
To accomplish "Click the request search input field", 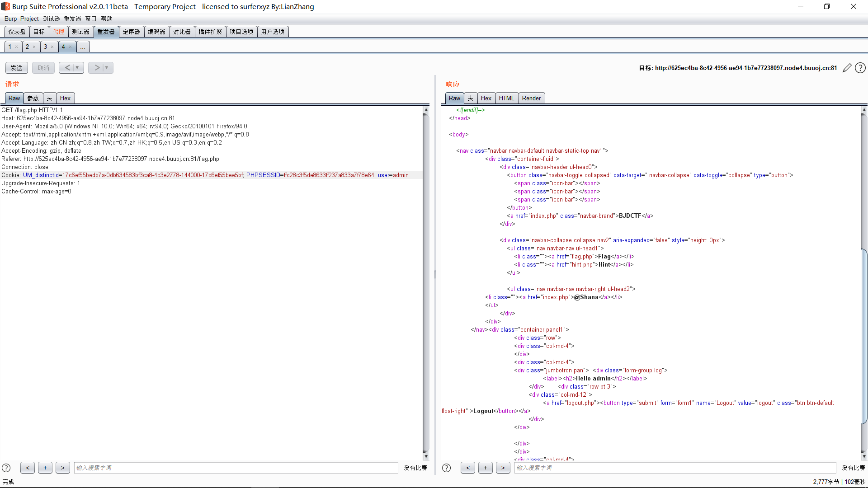I will click(x=236, y=468).
